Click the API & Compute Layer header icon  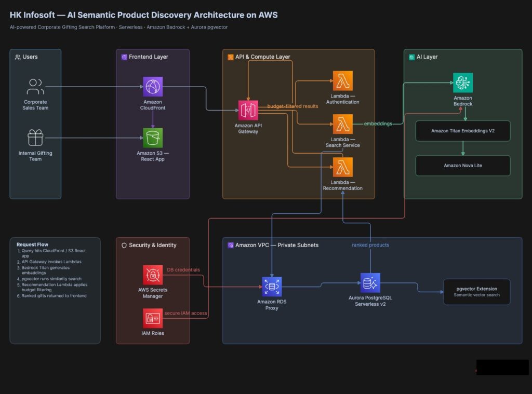coord(231,57)
